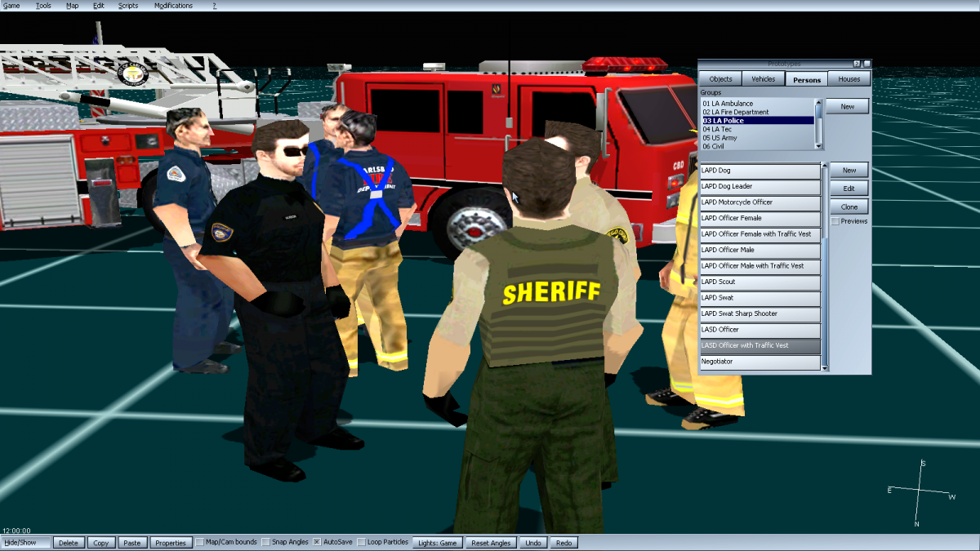
Task: Open the Edit menu
Action: click(99, 6)
